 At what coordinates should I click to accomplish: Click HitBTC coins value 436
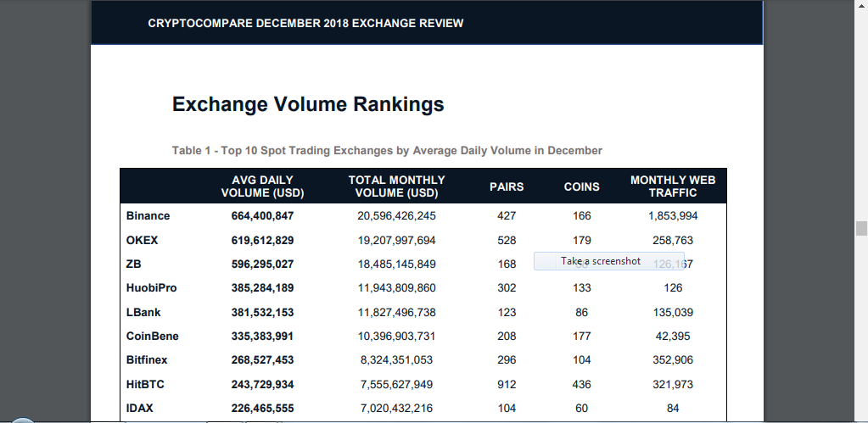(582, 384)
